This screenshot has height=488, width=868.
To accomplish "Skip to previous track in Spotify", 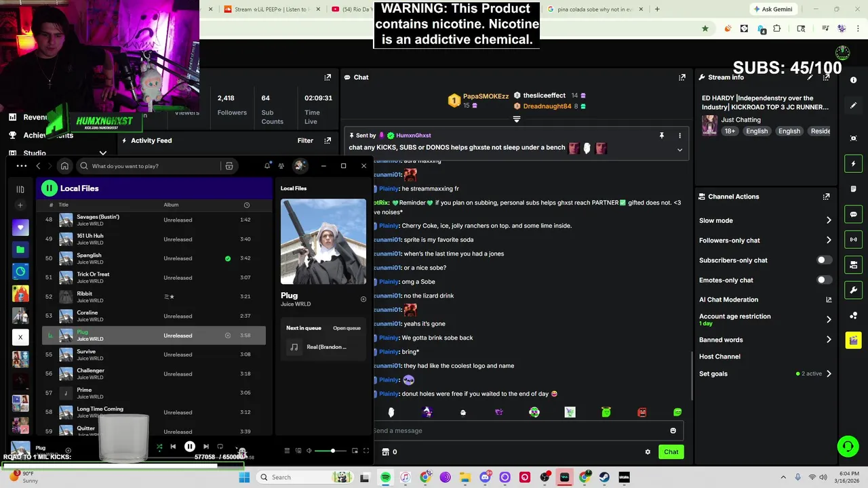I will 173,447.
